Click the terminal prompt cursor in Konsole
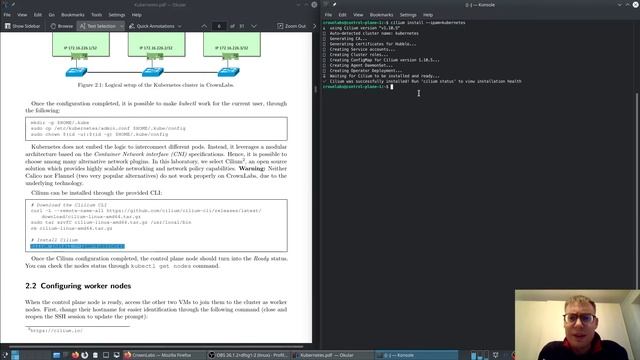 coord(391,87)
